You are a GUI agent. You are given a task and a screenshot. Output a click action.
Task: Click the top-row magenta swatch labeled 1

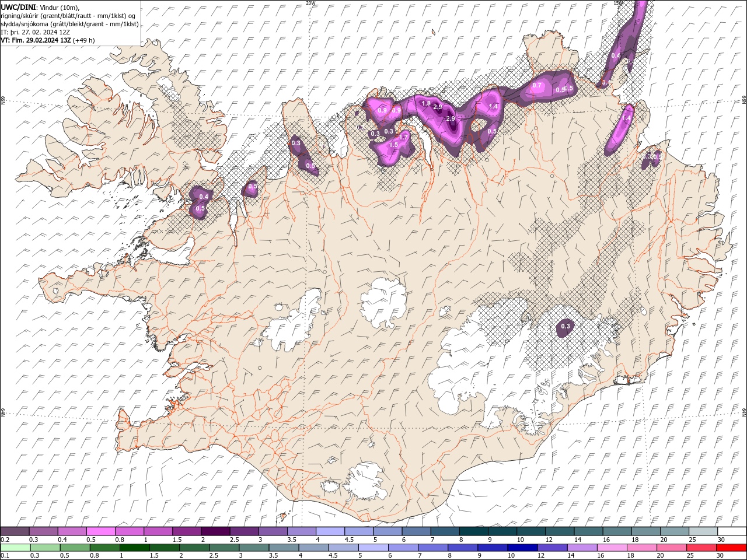coord(158,531)
